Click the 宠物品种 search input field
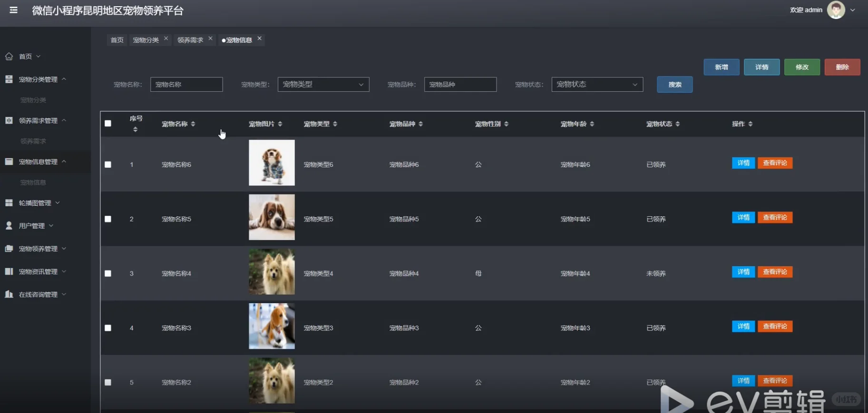Screen dimensions: 868x413 tap(460, 85)
